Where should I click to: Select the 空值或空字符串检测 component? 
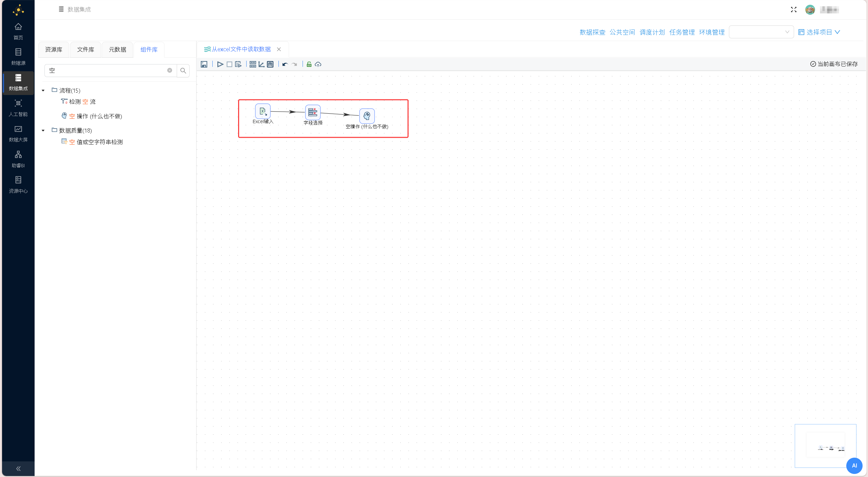click(92, 142)
